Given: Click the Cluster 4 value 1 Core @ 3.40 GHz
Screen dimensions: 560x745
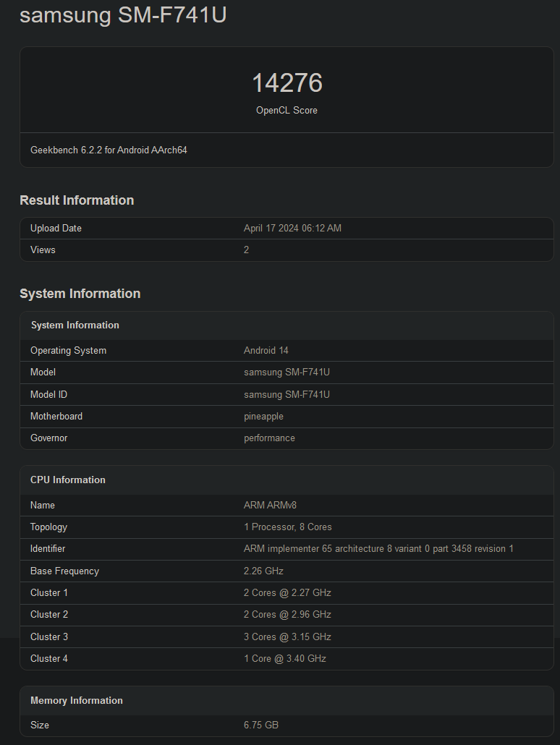Looking at the screenshot, I should pyautogui.click(x=284, y=659).
